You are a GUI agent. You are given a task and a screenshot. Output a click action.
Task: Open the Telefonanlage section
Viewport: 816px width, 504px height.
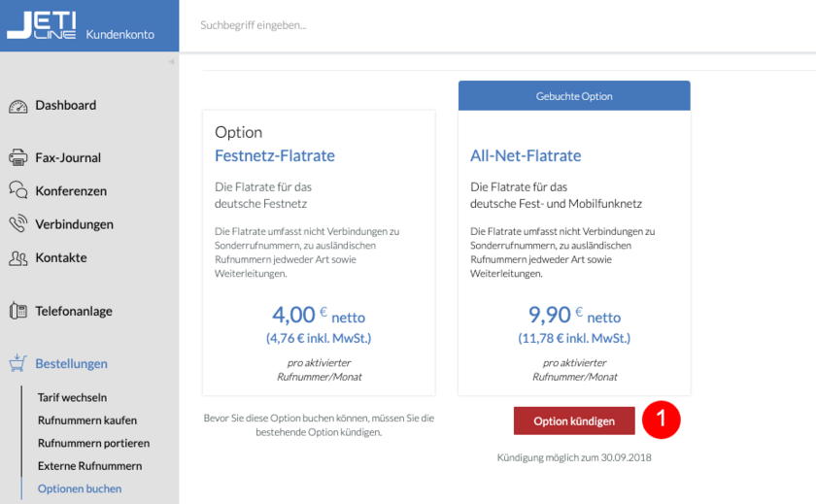(x=74, y=311)
